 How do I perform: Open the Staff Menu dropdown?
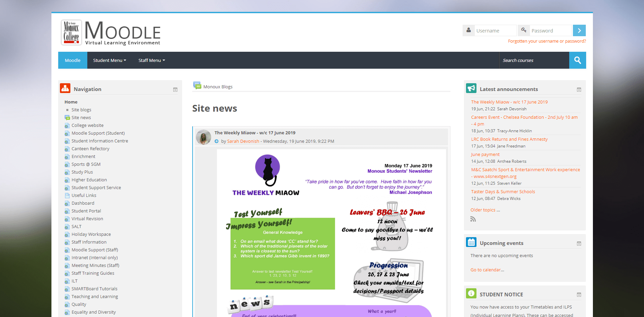152,60
